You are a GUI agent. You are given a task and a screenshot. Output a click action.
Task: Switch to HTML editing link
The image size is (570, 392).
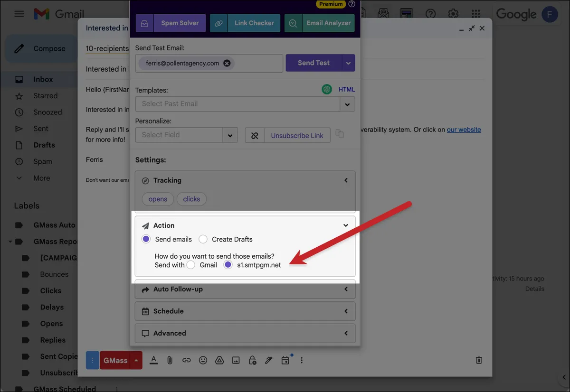click(x=347, y=89)
